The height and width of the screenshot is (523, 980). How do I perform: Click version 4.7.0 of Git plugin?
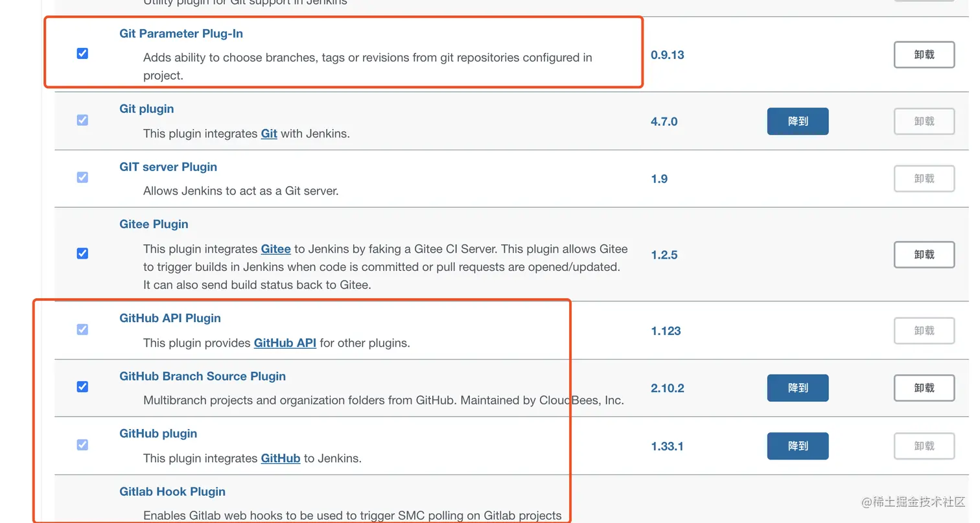(664, 122)
